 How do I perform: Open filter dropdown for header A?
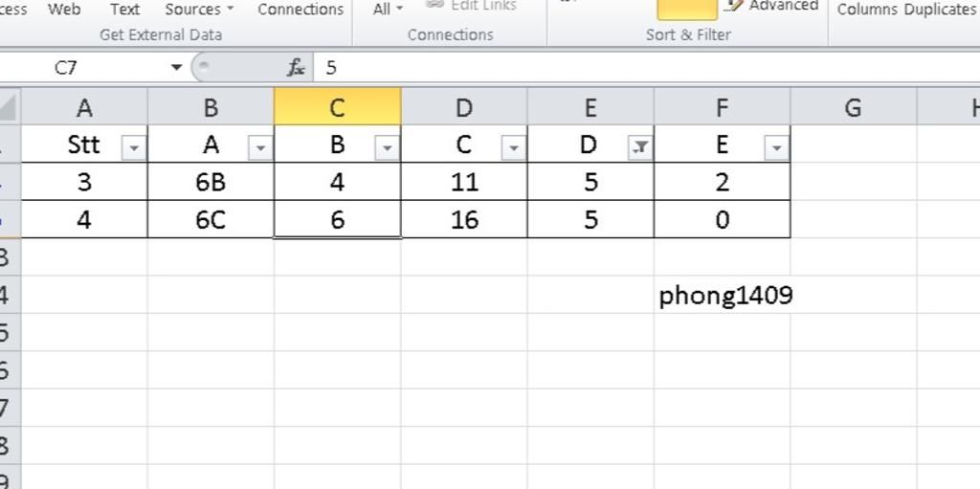[260, 148]
